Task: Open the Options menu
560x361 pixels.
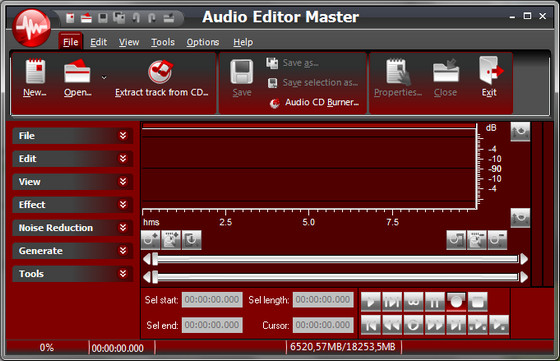Action: click(x=202, y=42)
